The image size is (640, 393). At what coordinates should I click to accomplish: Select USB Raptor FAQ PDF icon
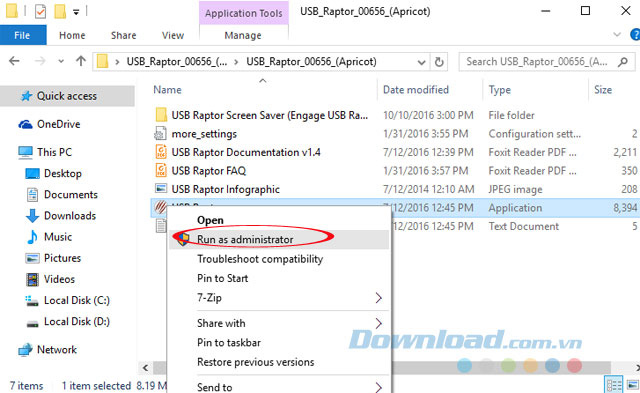pos(161,170)
